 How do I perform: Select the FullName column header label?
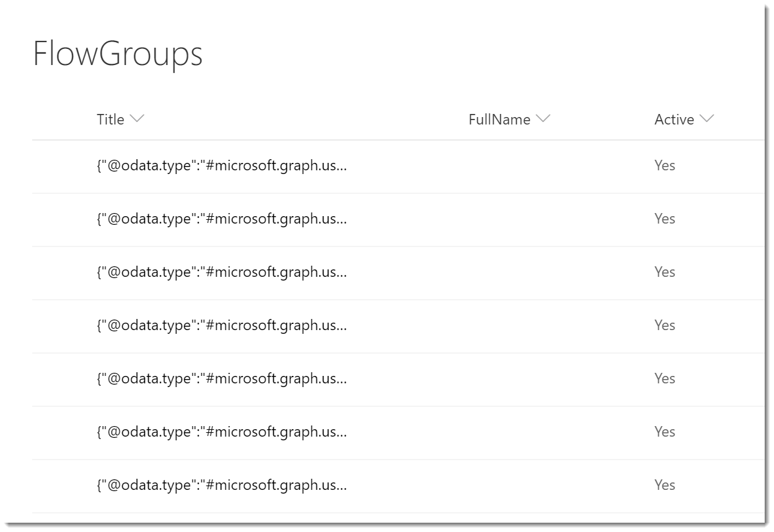[x=499, y=120]
